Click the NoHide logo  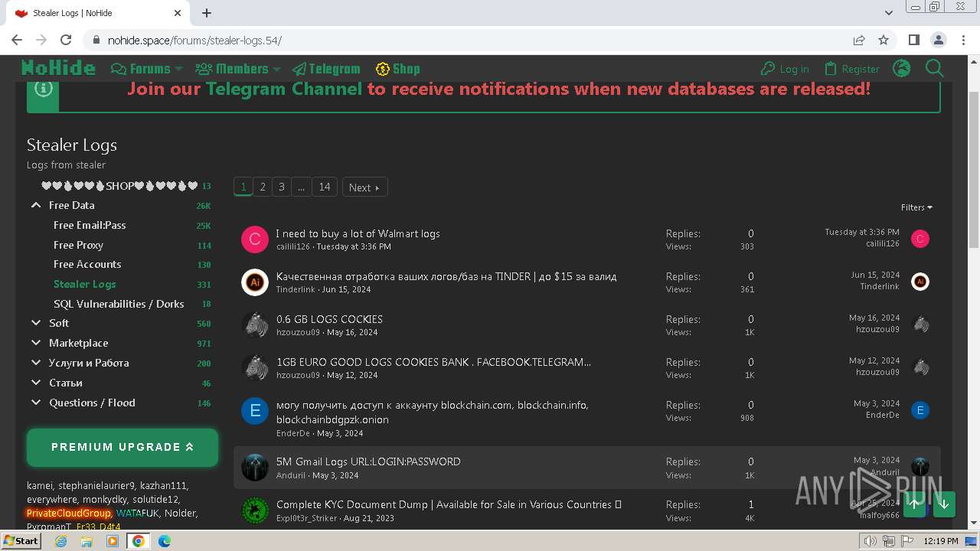(x=58, y=68)
